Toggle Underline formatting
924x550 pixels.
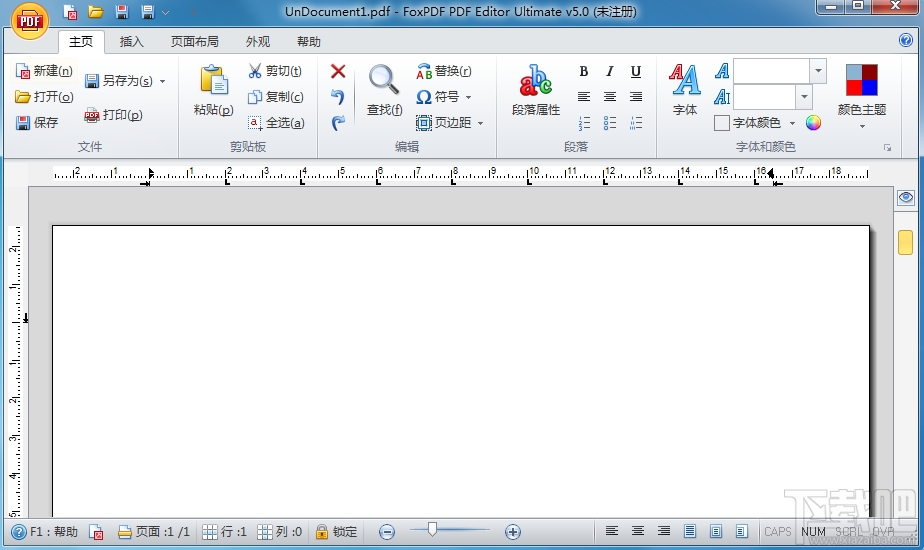(635, 71)
